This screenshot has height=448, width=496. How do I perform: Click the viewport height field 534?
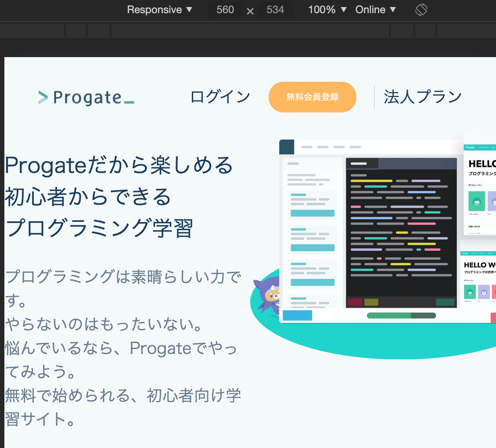coord(275,10)
